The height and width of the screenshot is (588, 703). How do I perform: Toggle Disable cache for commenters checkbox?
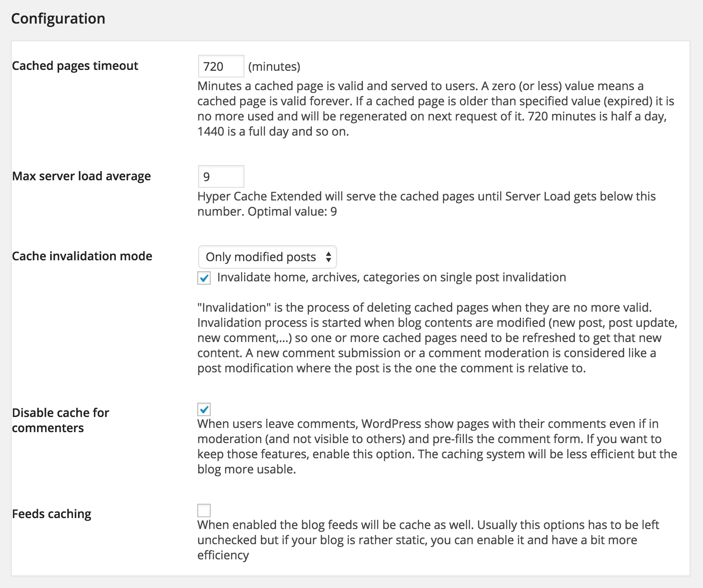(x=204, y=409)
